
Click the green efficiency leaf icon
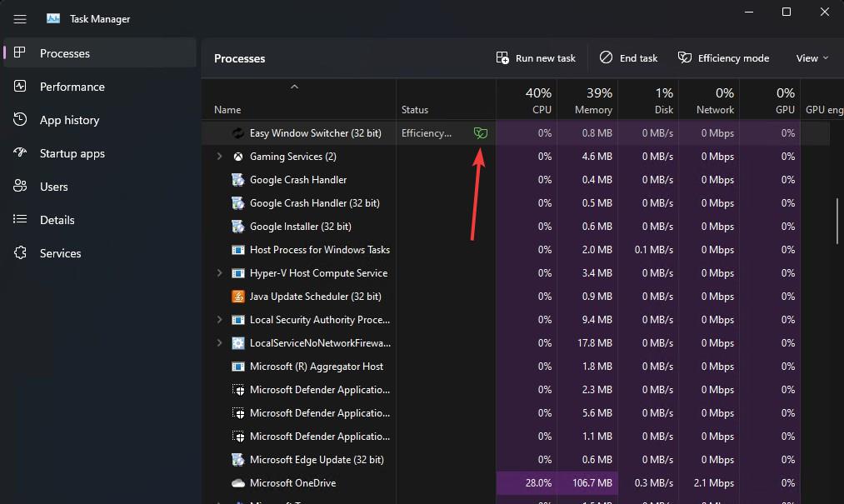(x=480, y=133)
